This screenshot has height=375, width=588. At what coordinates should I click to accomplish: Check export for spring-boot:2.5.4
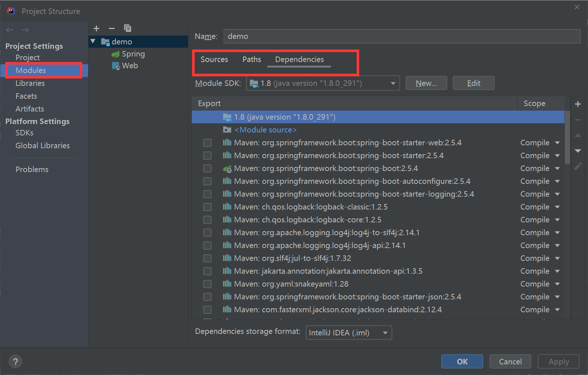pyautogui.click(x=208, y=168)
